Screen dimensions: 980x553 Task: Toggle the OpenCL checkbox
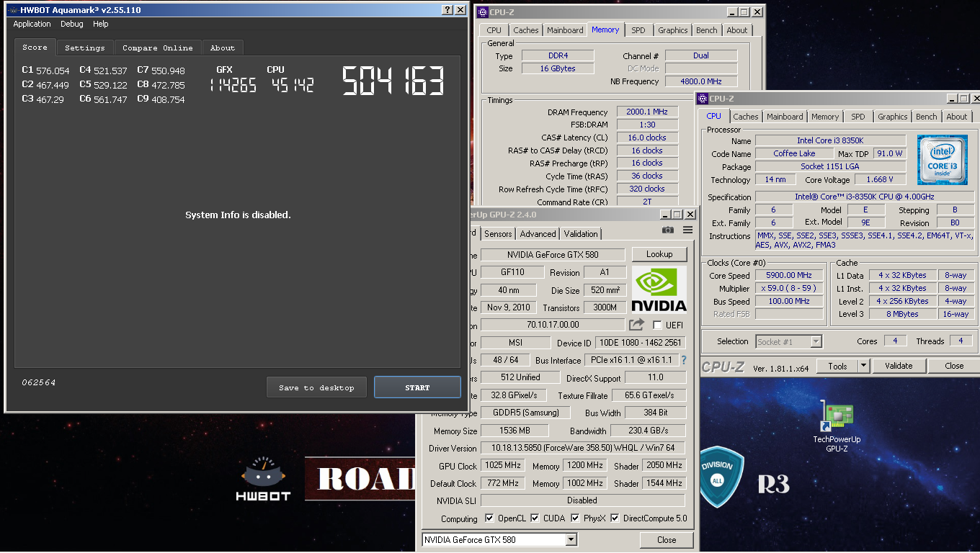coord(489,518)
